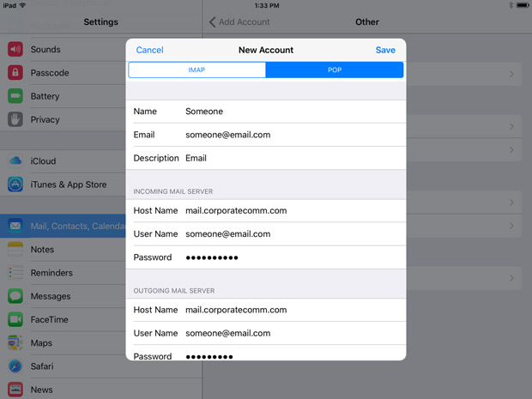Select the POP account type

(x=335, y=70)
